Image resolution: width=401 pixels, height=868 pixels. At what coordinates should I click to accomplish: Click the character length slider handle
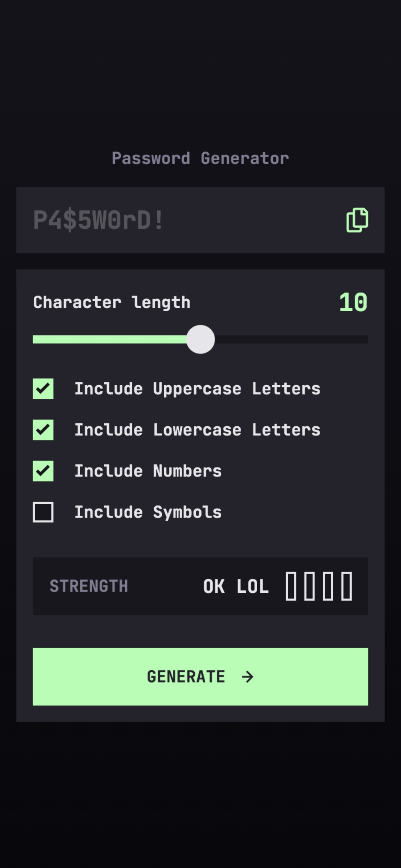point(200,339)
